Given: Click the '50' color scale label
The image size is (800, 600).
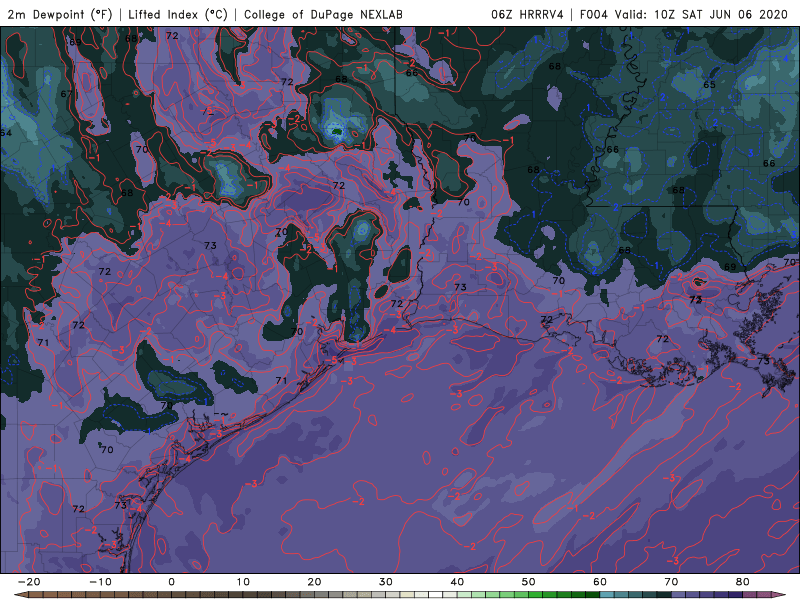Looking at the screenshot, I should (529, 582).
